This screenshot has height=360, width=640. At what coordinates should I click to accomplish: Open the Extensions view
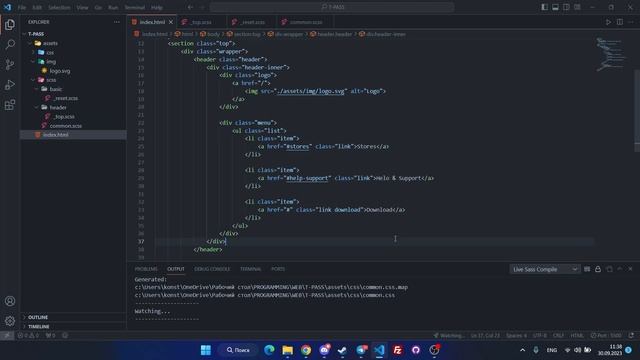[10, 105]
